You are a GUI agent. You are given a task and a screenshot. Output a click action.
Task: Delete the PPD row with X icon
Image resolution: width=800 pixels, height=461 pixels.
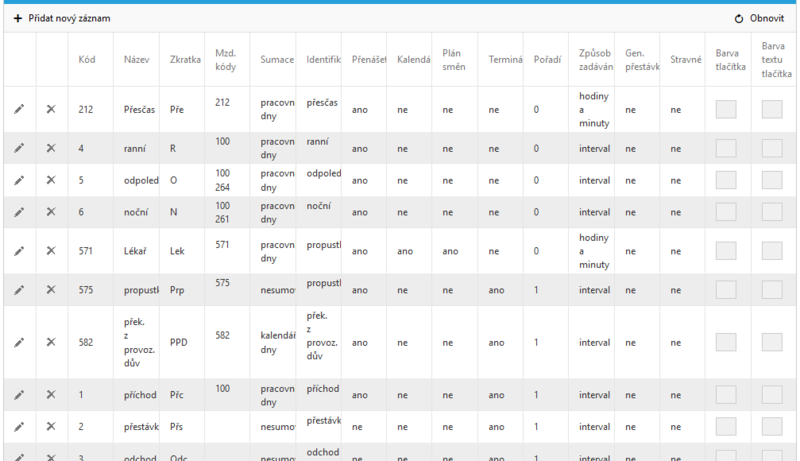[x=51, y=342]
